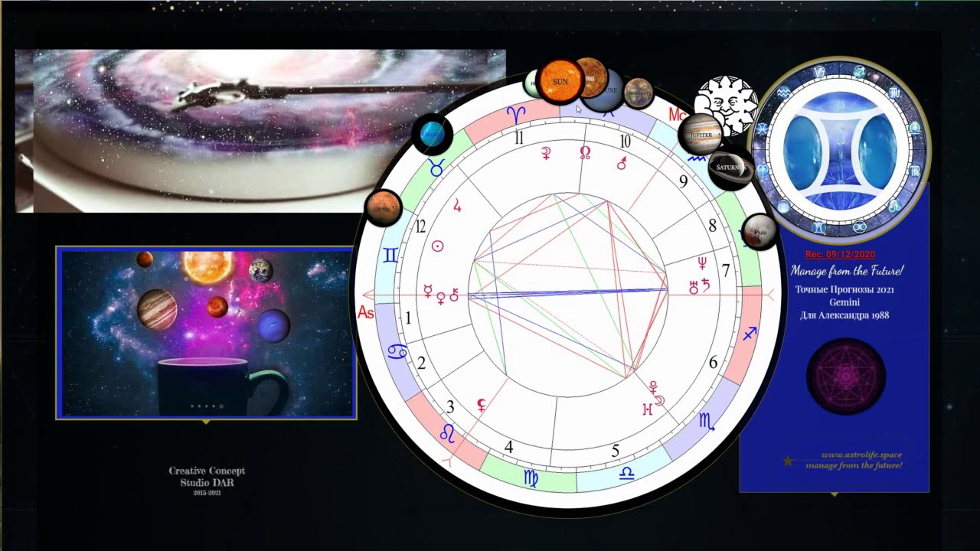Click house number 4 on the chart

508,448
